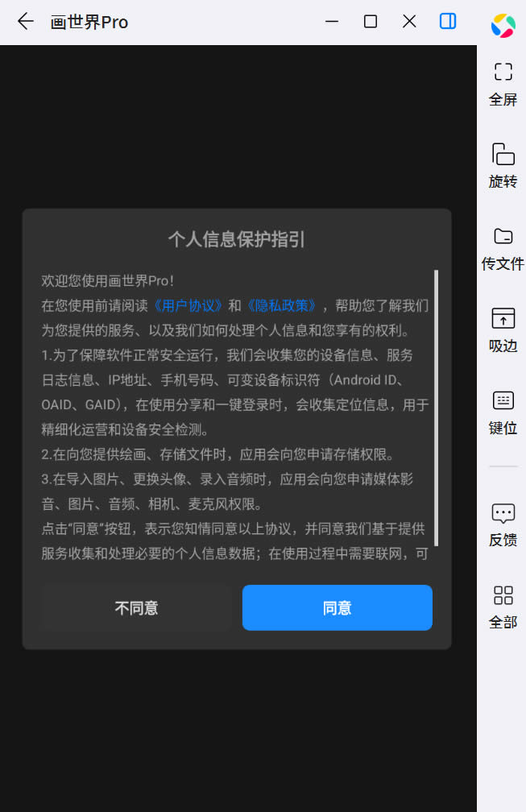
Task: Click the 不同意 button
Action: (x=137, y=607)
